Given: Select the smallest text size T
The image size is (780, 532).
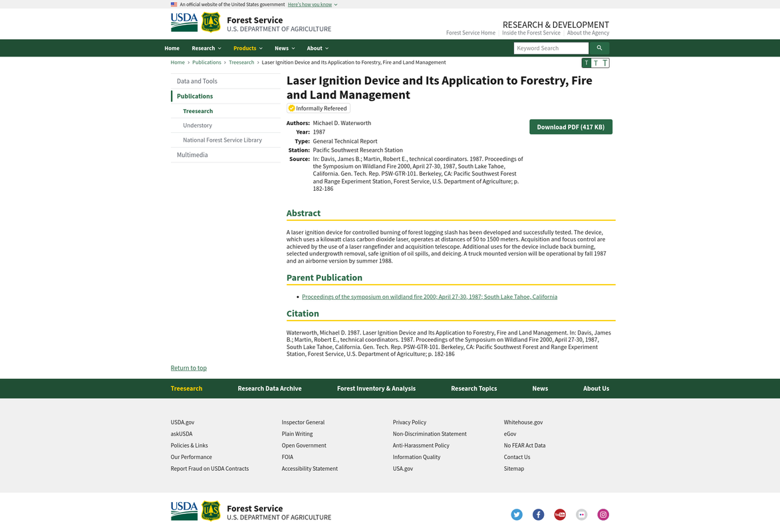Looking at the screenshot, I should (x=586, y=63).
